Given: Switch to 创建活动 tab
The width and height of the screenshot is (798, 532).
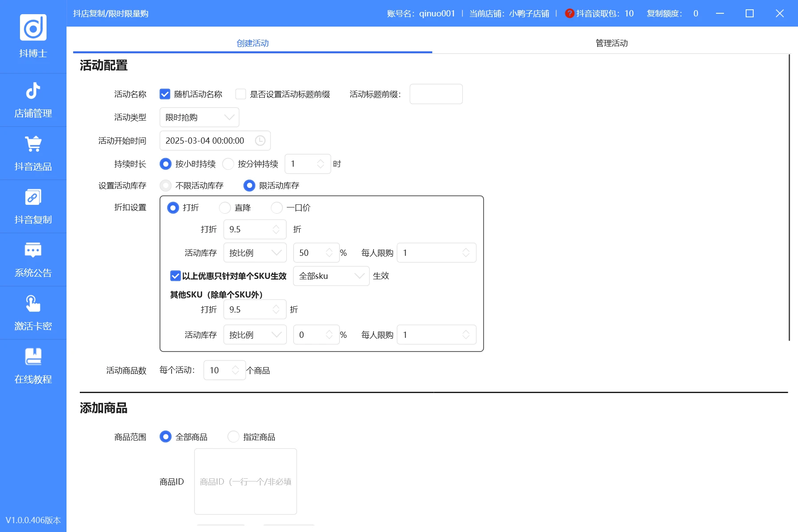Looking at the screenshot, I should (x=253, y=43).
